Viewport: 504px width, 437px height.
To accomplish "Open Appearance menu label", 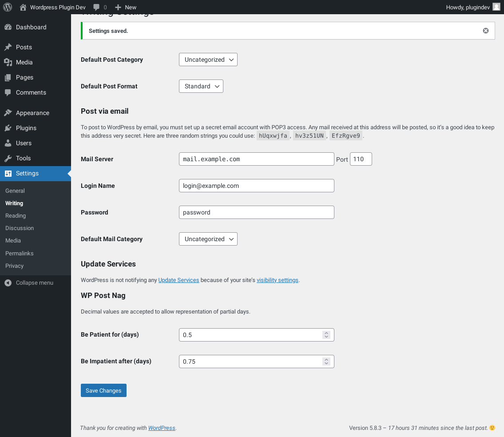I will pos(32,113).
